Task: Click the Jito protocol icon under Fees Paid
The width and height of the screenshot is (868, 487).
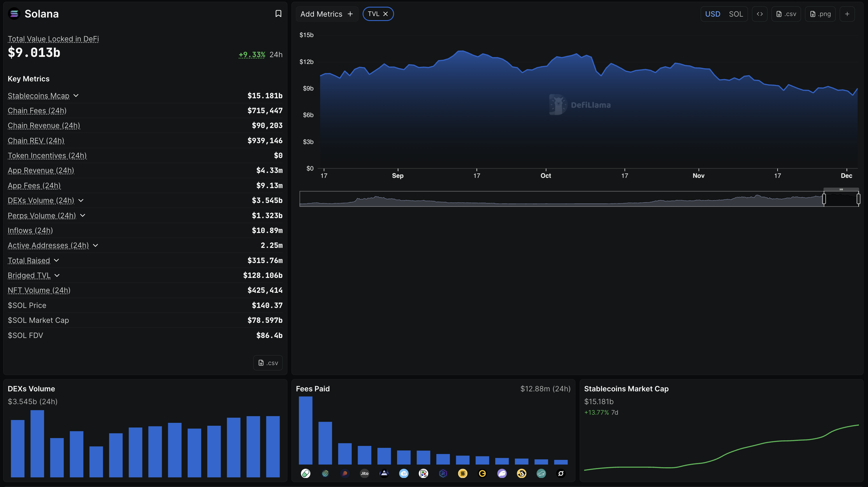Action: tap(364, 473)
